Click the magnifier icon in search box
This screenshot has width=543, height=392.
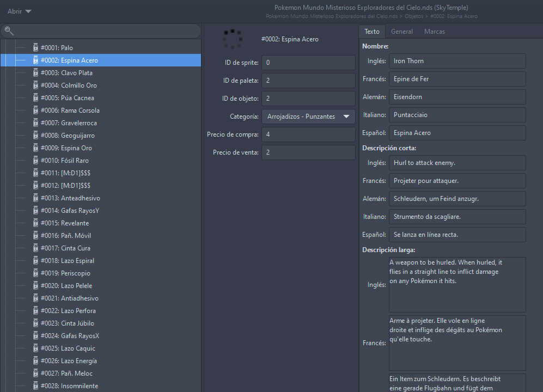pyautogui.click(x=9, y=31)
